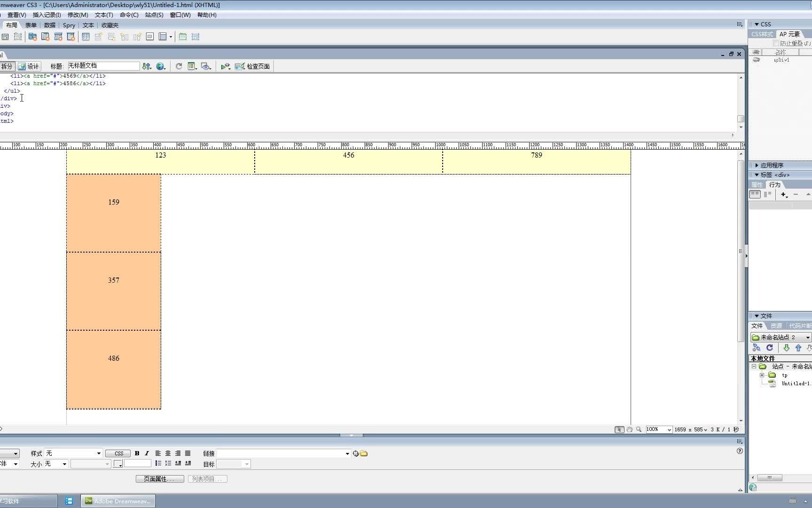Screen dimensions: 812x508
Task: Insert a Spry Accordion widget
Action: pos(58,37)
